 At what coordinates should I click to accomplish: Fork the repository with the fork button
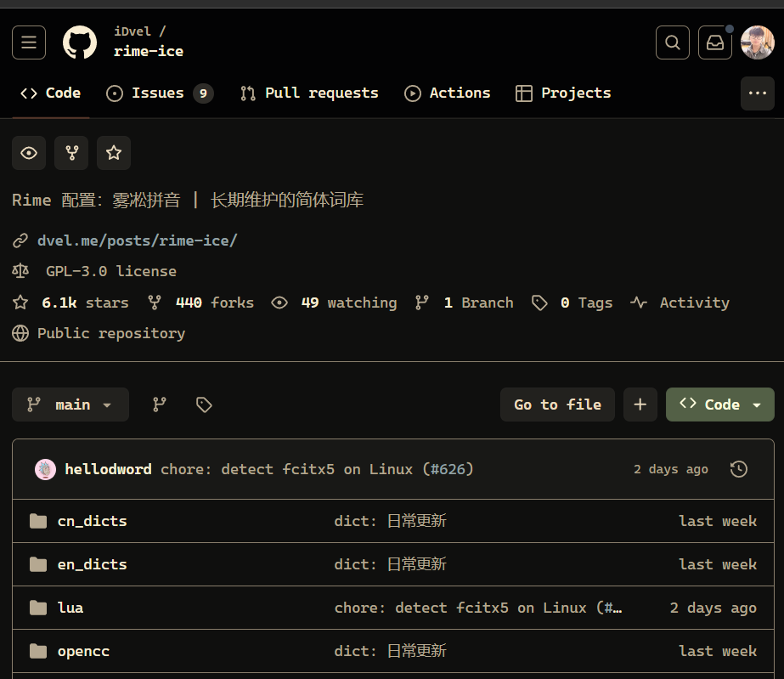(71, 153)
